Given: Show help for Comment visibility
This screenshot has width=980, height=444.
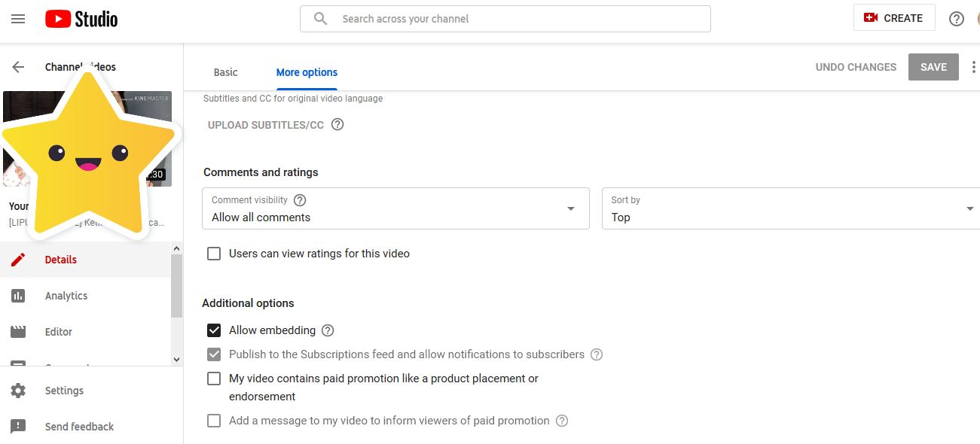Looking at the screenshot, I should pyautogui.click(x=300, y=200).
